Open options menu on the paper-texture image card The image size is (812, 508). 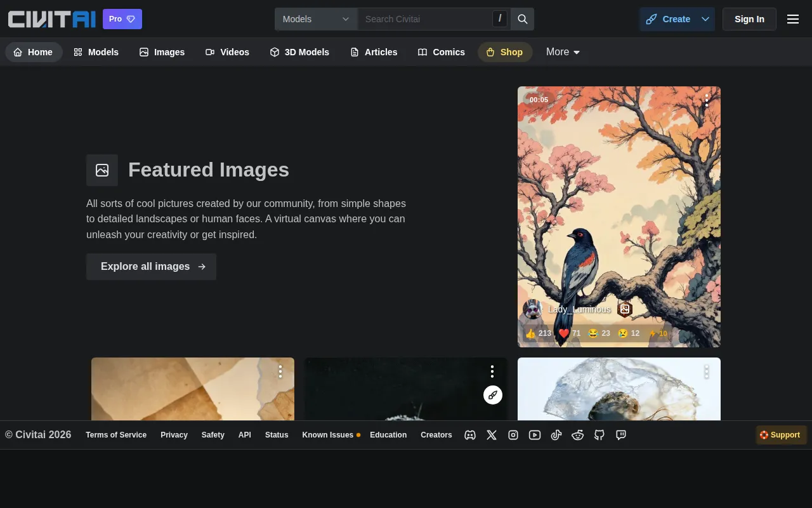point(280,371)
